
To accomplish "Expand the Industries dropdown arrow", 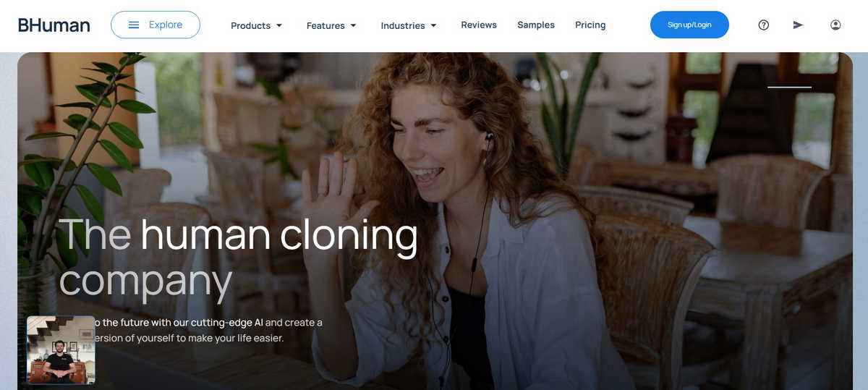I will tap(434, 25).
